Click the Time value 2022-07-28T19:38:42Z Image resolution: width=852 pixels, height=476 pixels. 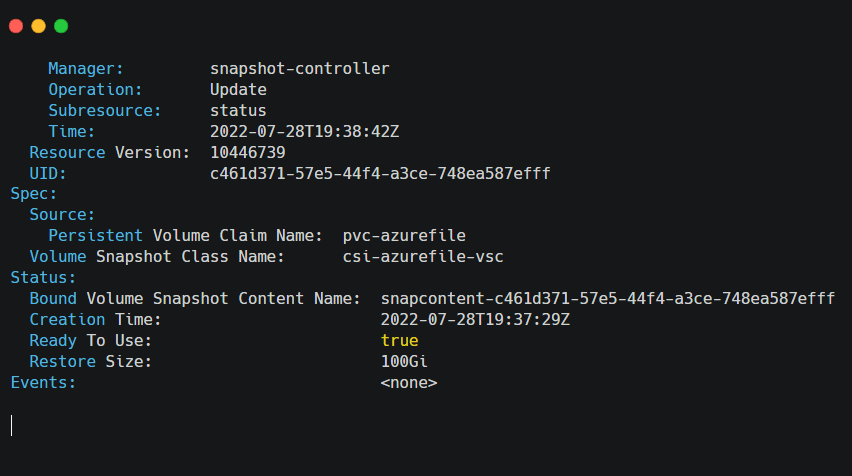pyautogui.click(x=304, y=131)
